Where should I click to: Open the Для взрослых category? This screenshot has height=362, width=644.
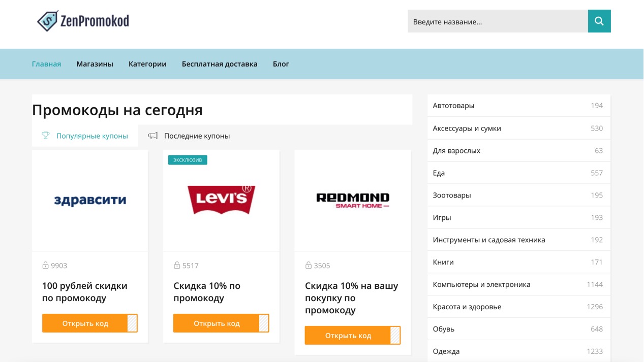(x=519, y=150)
